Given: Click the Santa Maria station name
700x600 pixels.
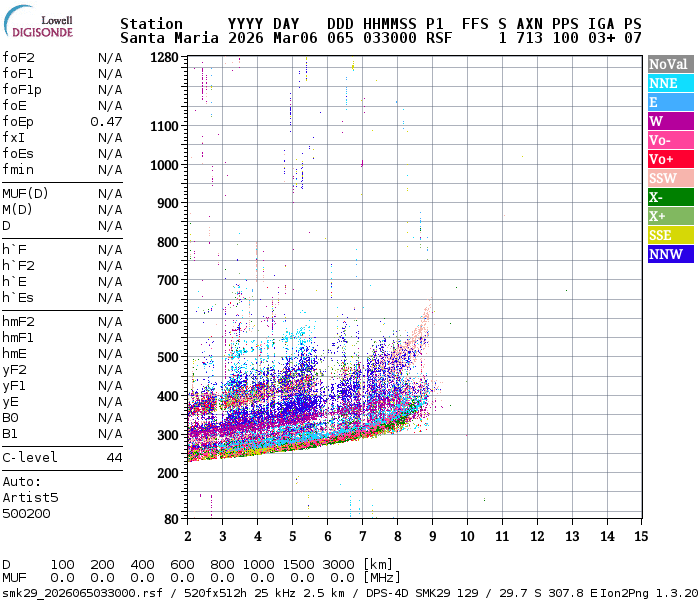Looking at the screenshot, I should [x=169, y=38].
